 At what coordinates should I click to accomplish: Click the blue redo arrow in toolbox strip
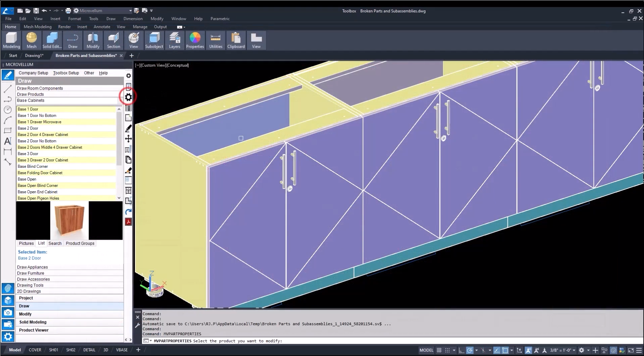(128, 211)
